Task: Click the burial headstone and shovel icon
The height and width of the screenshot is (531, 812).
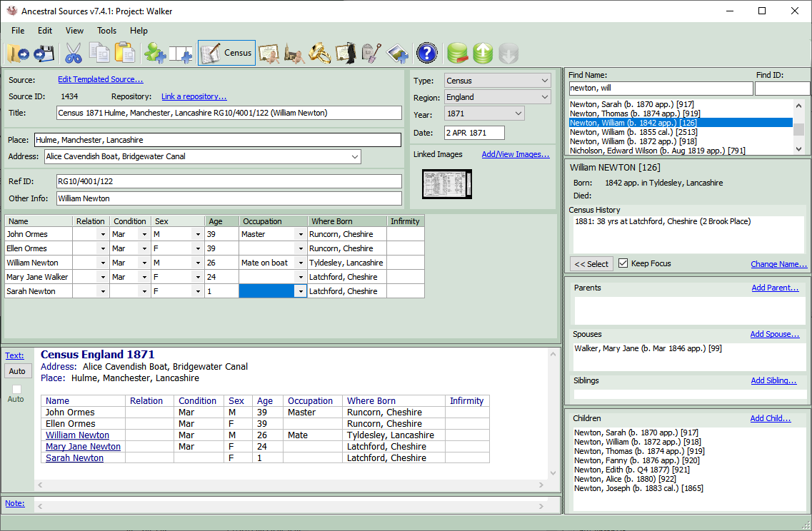Action: (x=371, y=54)
